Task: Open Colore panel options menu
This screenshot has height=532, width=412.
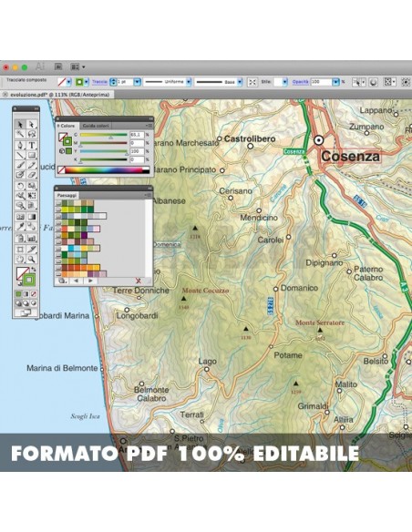Action: pos(149,126)
